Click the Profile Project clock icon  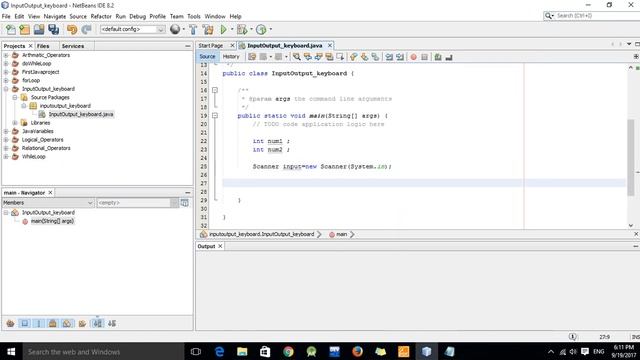click(x=261, y=29)
